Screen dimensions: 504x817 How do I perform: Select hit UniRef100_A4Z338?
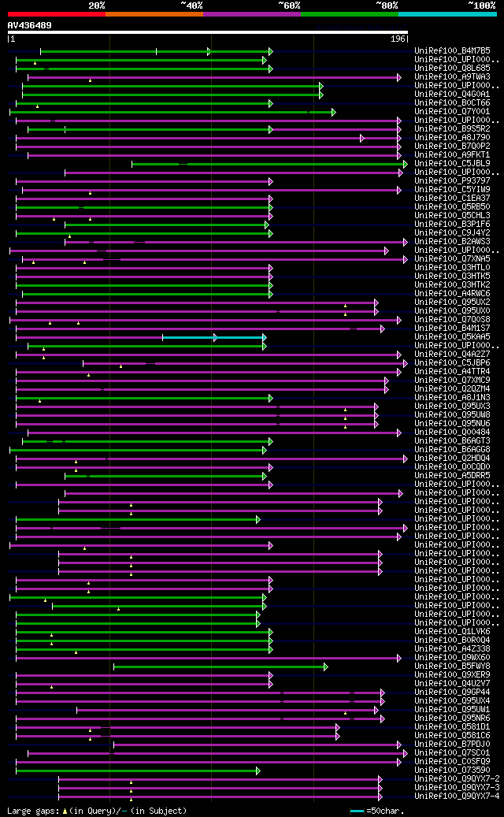point(452,648)
